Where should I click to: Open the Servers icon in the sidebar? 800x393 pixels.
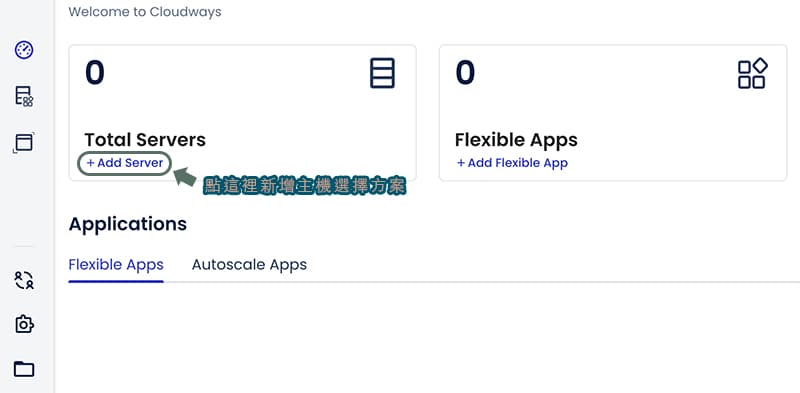pyautogui.click(x=24, y=96)
